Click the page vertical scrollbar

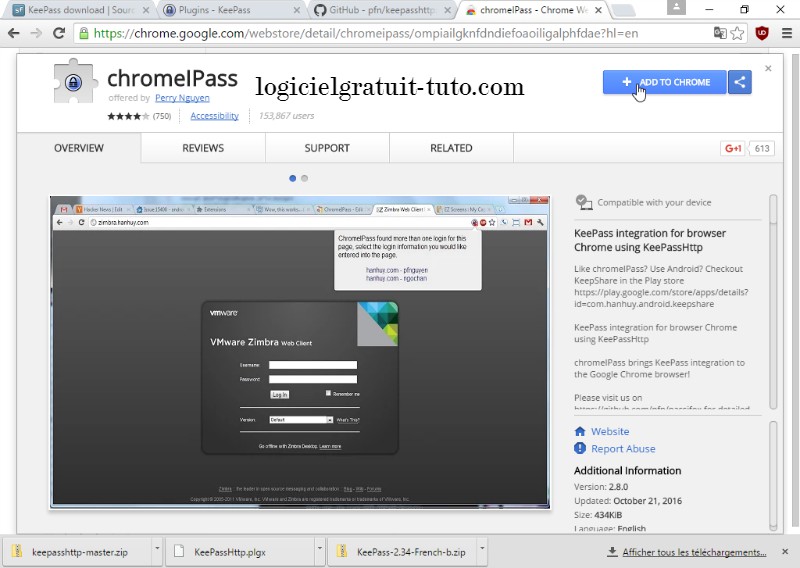click(794, 291)
